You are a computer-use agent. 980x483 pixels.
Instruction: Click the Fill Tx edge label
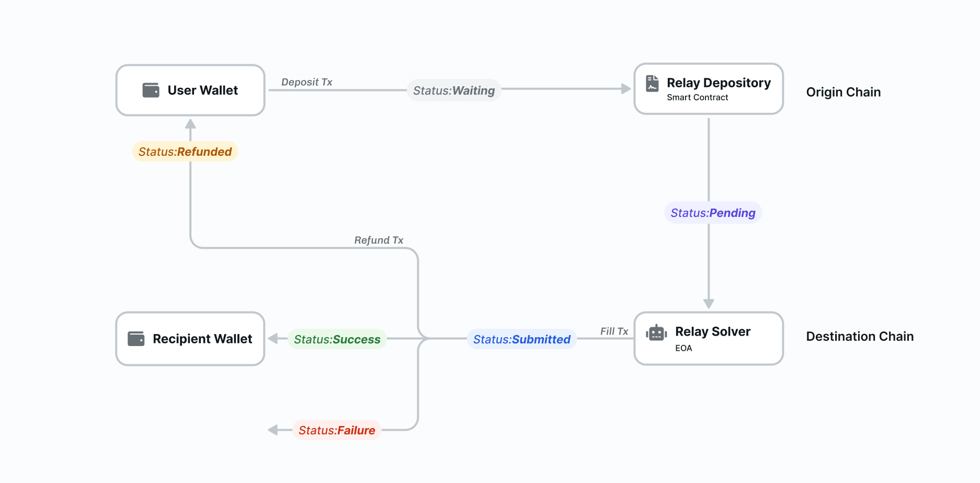tap(614, 331)
